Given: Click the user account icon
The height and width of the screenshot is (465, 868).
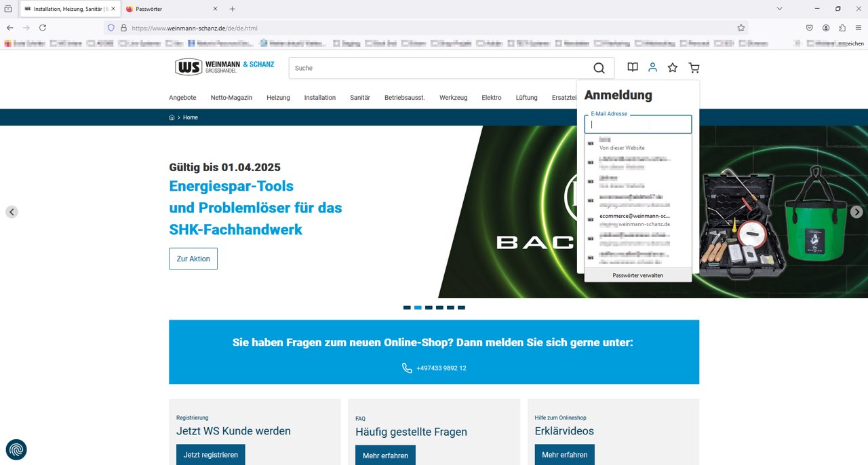Looking at the screenshot, I should pyautogui.click(x=652, y=68).
